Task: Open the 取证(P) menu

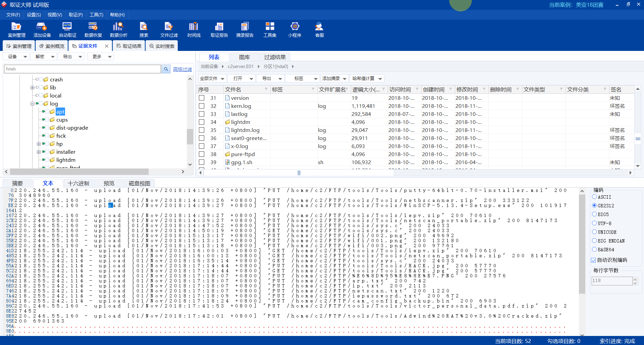Action: [75, 15]
